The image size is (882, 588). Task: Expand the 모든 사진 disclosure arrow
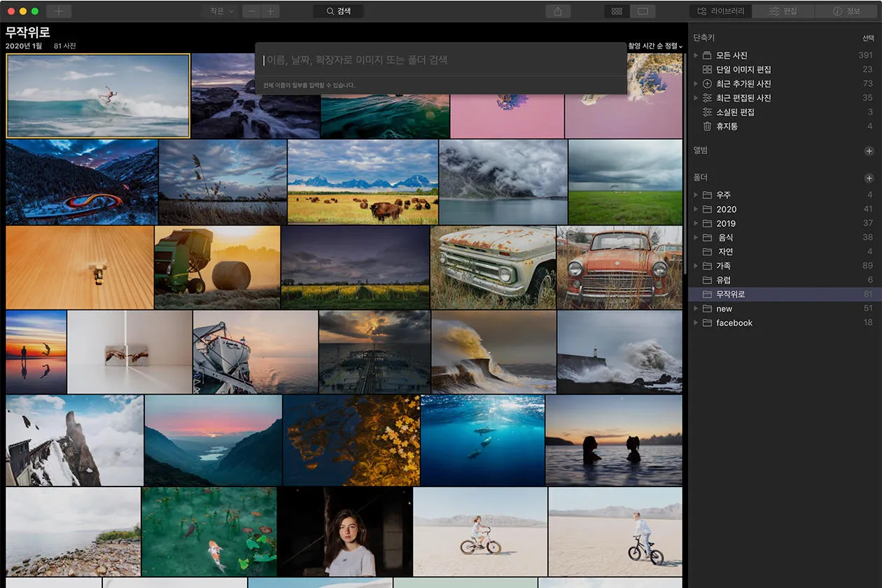coord(696,55)
